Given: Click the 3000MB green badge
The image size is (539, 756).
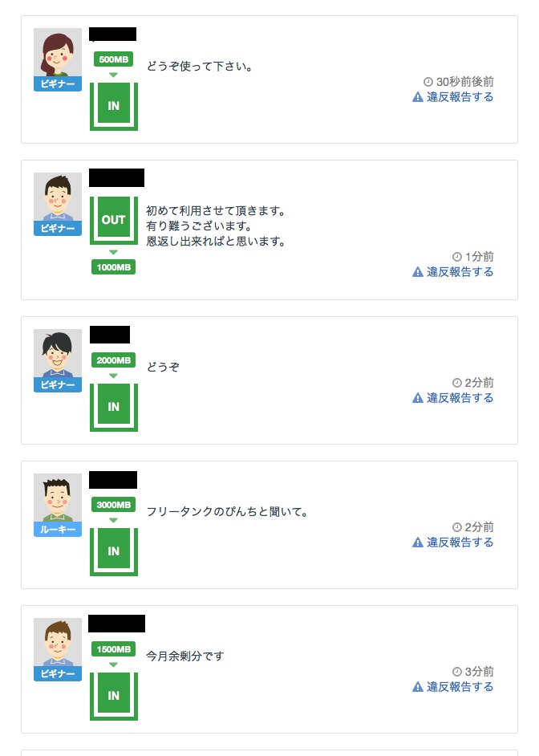Looking at the screenshot, I should click(113, 505).
